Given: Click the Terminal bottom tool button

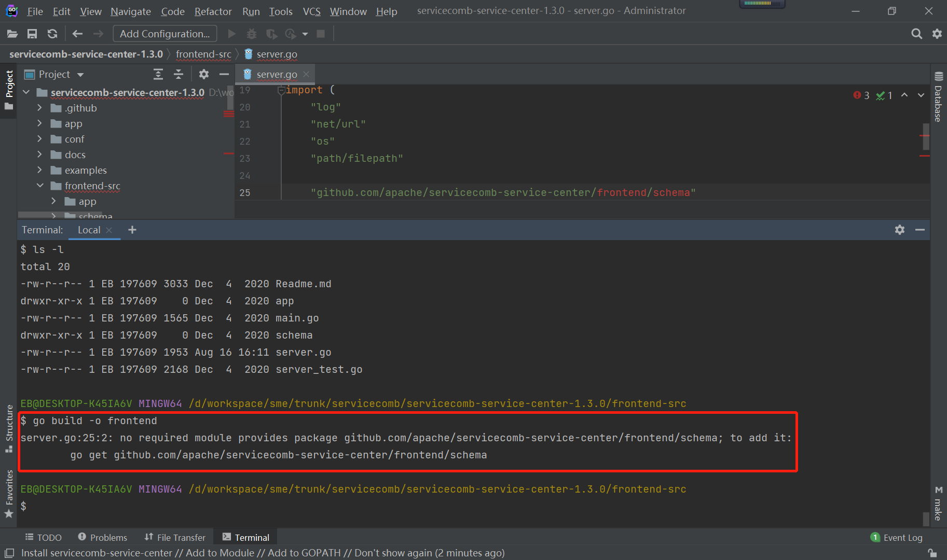Looking at the screenshot, I should [246, 538].
